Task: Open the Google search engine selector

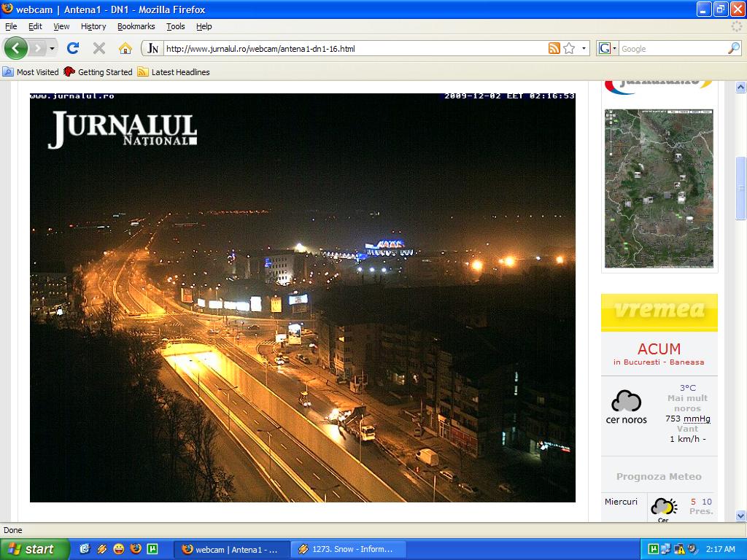Action: [608, 48]
